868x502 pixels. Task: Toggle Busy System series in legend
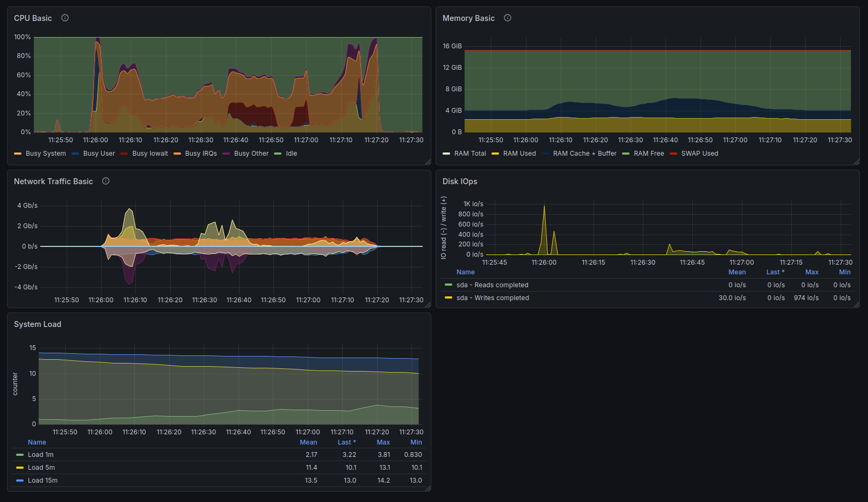coord(46,154)
